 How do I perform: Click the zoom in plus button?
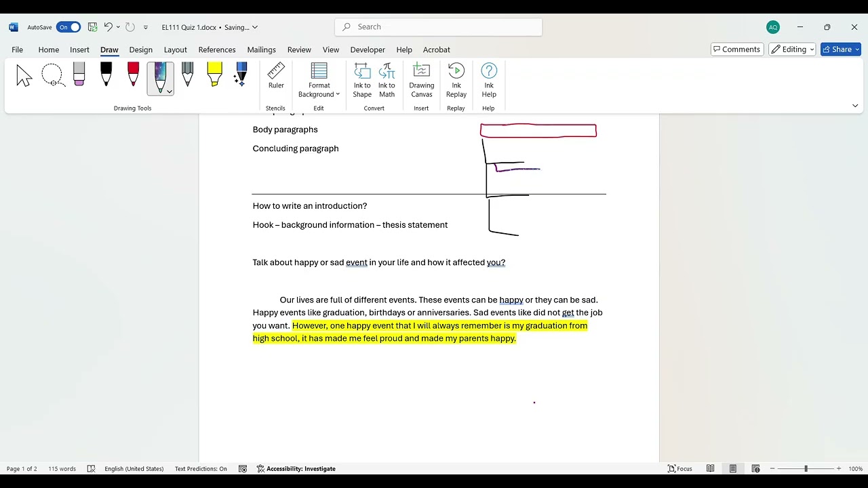click(x=839, y=469)
